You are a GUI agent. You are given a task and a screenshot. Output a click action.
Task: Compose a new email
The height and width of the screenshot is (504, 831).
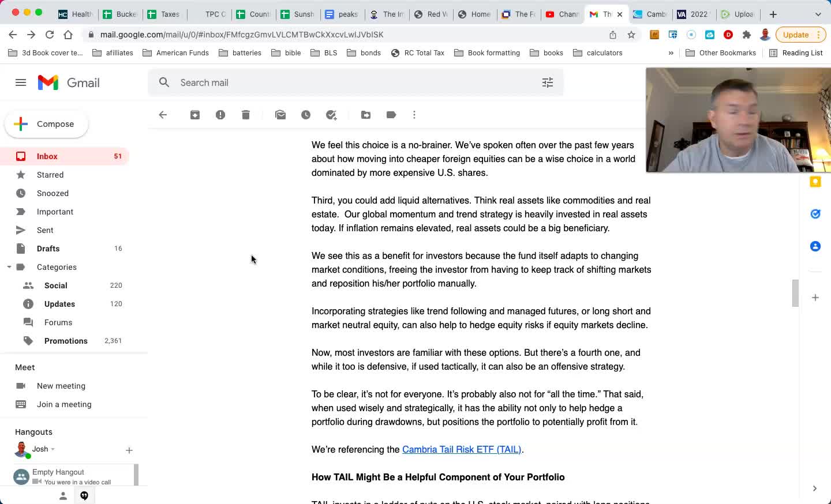point(46,124)
